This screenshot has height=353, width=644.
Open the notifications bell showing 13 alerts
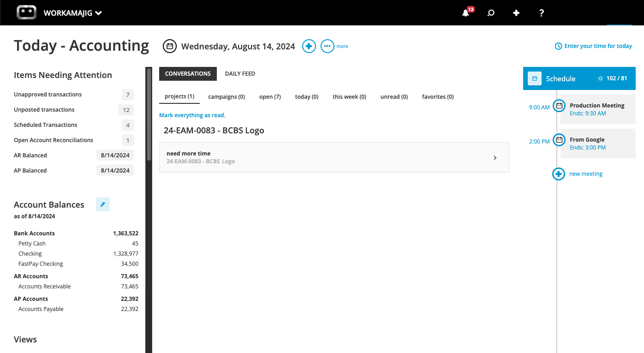coord(465,13)
